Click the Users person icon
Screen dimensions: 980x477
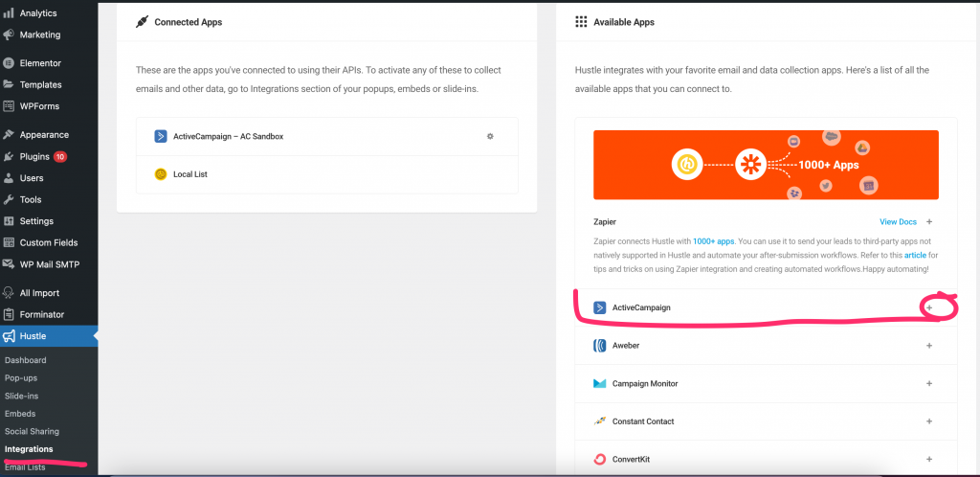(9, 178)
